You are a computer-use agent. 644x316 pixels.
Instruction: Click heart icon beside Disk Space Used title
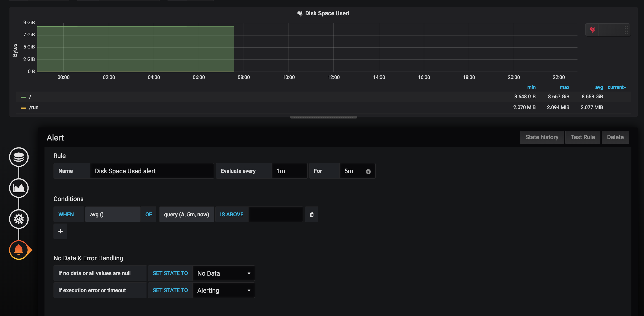[300, 14]
